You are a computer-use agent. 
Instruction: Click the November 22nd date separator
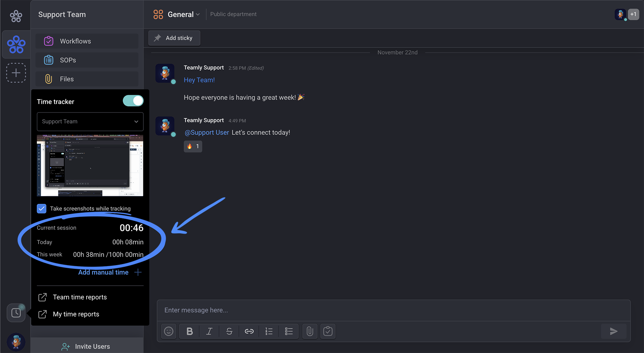point(397,52)
